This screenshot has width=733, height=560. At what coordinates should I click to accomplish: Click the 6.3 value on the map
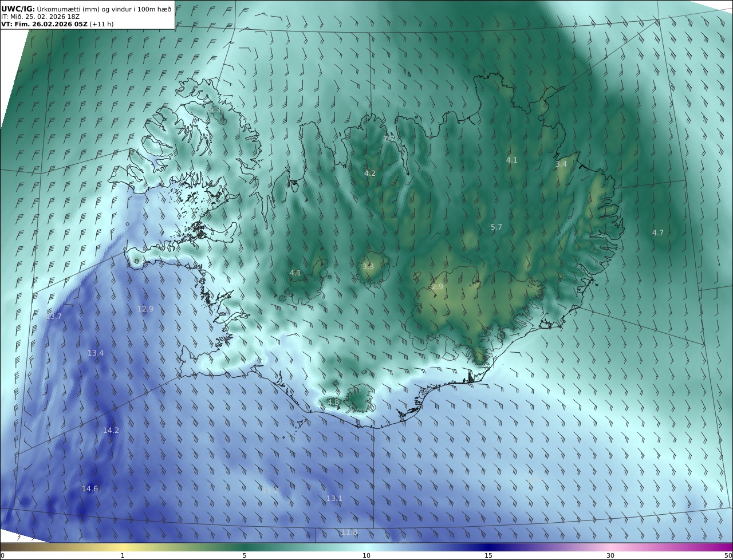[x=214, y=110]
